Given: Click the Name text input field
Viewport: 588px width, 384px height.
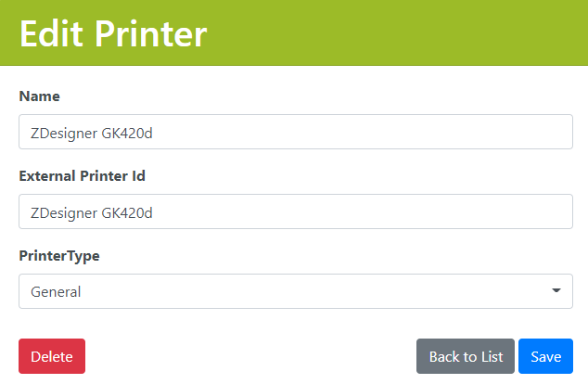Looking at the screenshot, I should pos(295,132).
